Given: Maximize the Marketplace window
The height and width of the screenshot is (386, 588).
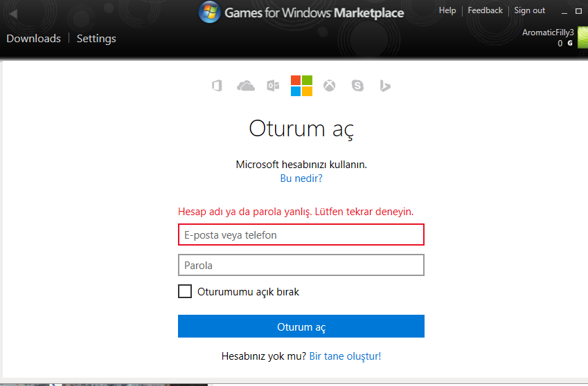Looking at the screenshot, I should 578,11.
